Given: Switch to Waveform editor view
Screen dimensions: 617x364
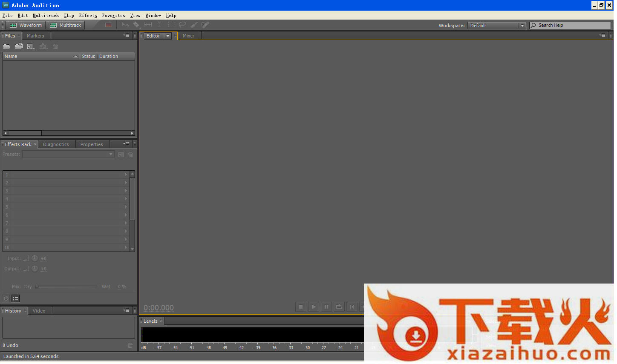Looking at the screenshot, I should point(26,25).
